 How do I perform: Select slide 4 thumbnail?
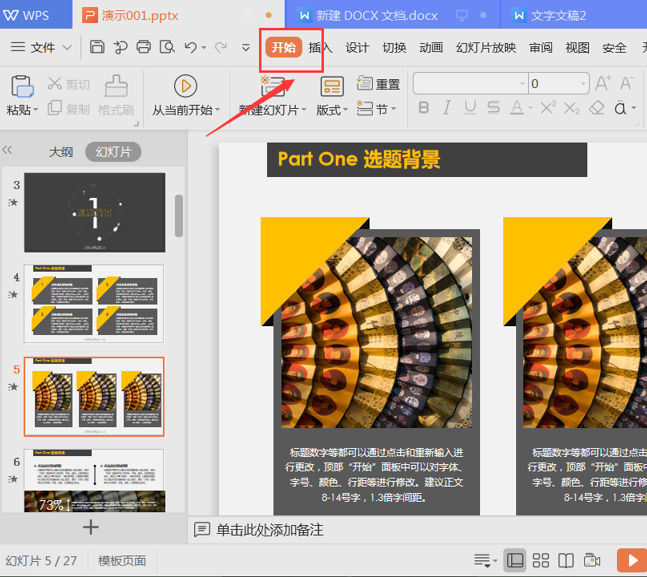tap(94, 303)
